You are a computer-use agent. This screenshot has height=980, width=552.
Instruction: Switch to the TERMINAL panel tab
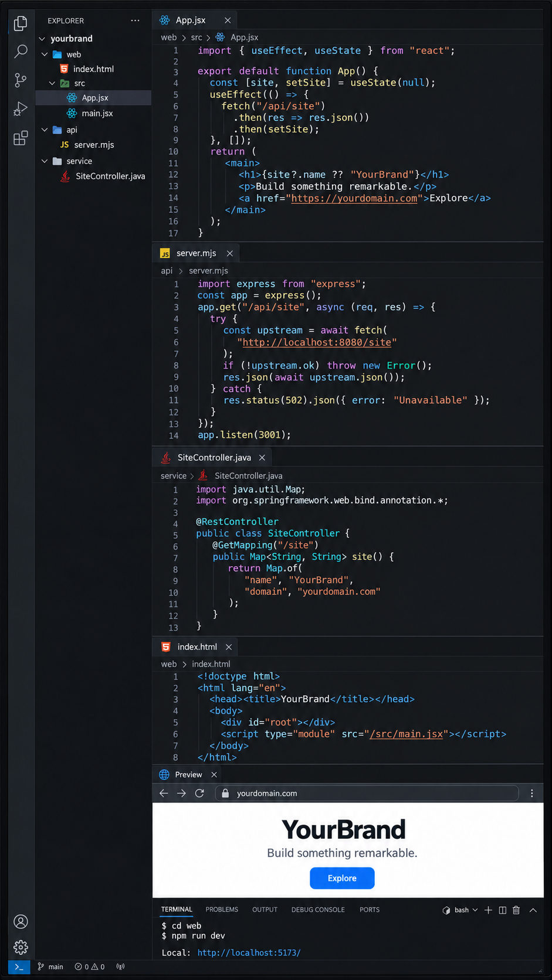tap(177, 910)
